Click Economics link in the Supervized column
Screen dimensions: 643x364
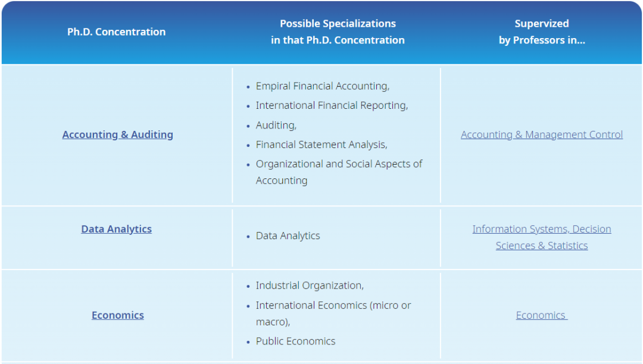click(x=541, y=315)
